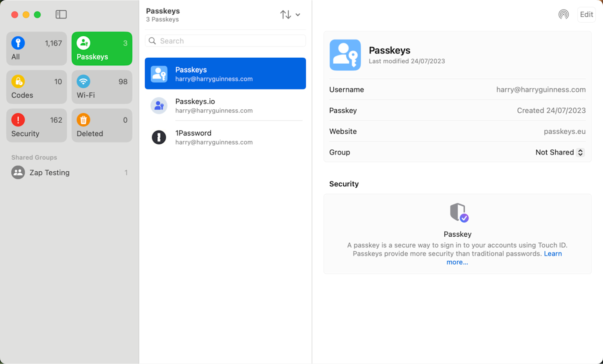Click the 1Password keyhole icon
This screenshot has width=603, height=364.
point(159,137)
